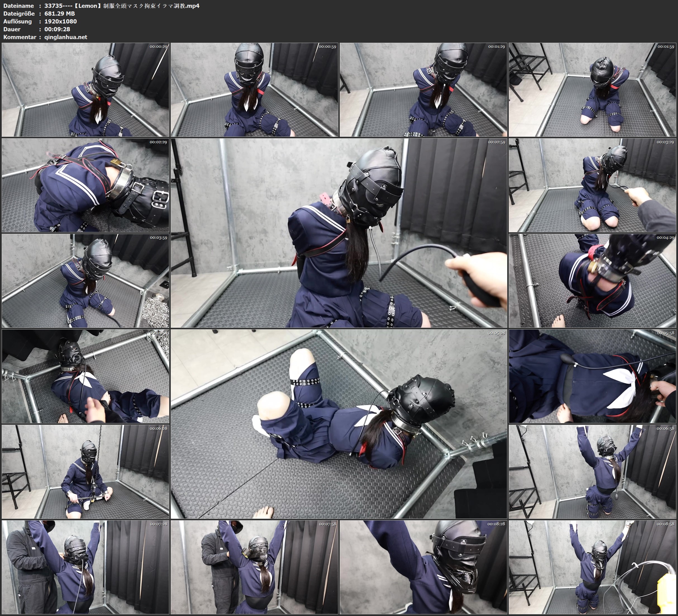
Task: Click the thumbnail timestamped 00:00:29
Action: coord(85,90)
